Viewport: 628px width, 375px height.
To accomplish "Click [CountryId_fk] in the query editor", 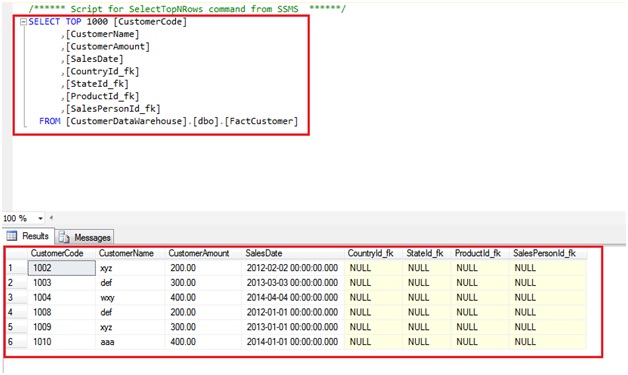I will tap(103, 71).
